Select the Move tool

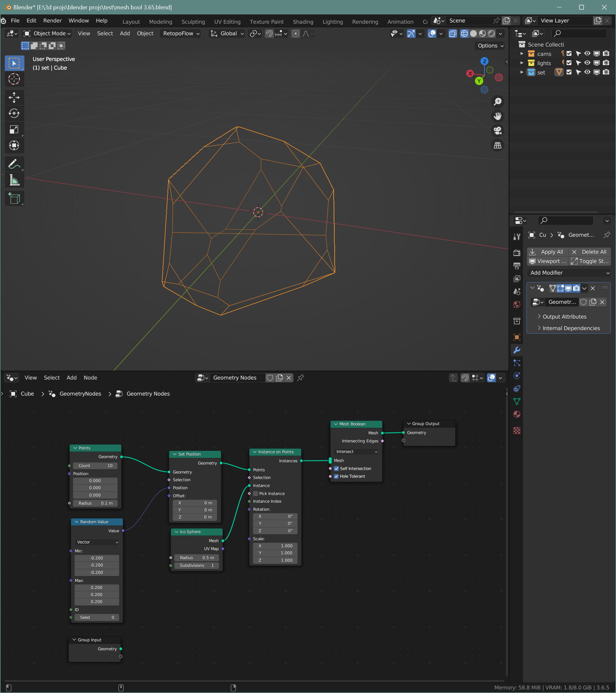click(x=14, y=98)
